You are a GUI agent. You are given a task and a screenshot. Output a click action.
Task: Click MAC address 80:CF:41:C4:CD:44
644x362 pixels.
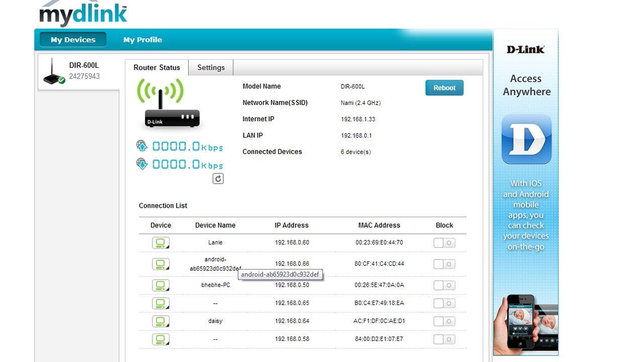pyautogui.click(x=379, y=263)
